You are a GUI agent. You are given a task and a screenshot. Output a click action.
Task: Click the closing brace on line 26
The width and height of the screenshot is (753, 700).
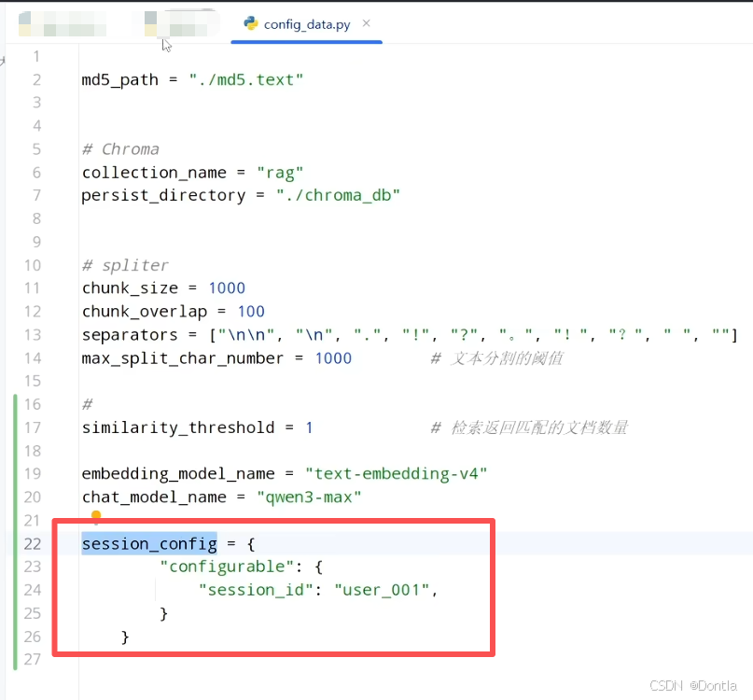tap(125, 637)
